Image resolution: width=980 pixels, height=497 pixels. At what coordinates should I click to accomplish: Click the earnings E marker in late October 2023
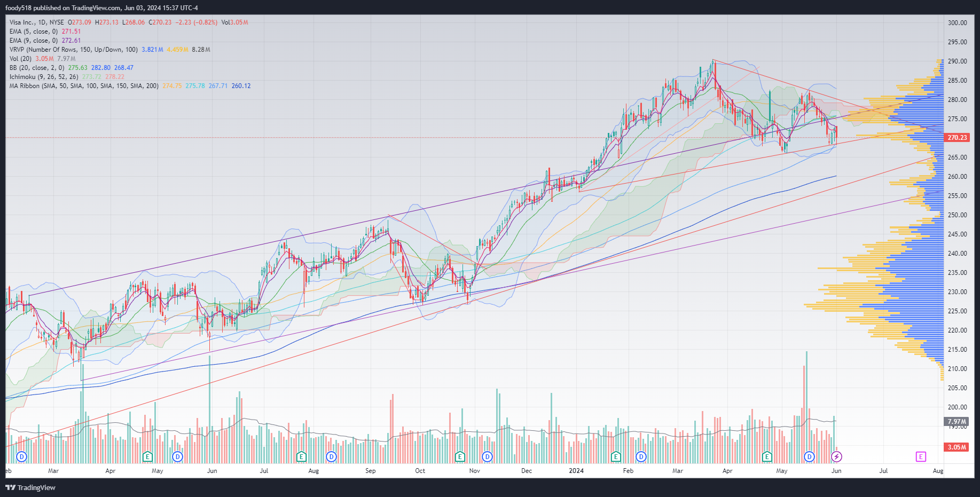460,456
